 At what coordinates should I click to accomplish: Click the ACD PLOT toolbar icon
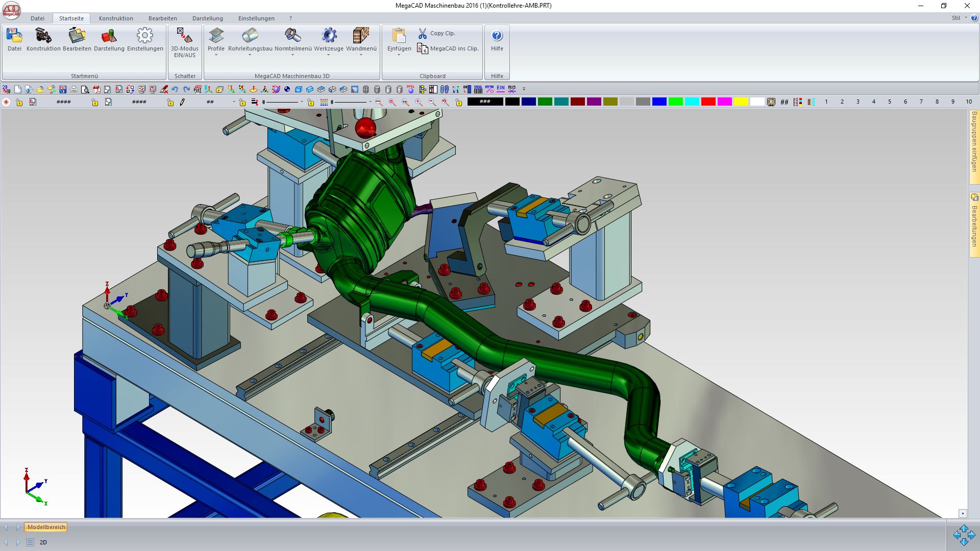coord(198,89)
